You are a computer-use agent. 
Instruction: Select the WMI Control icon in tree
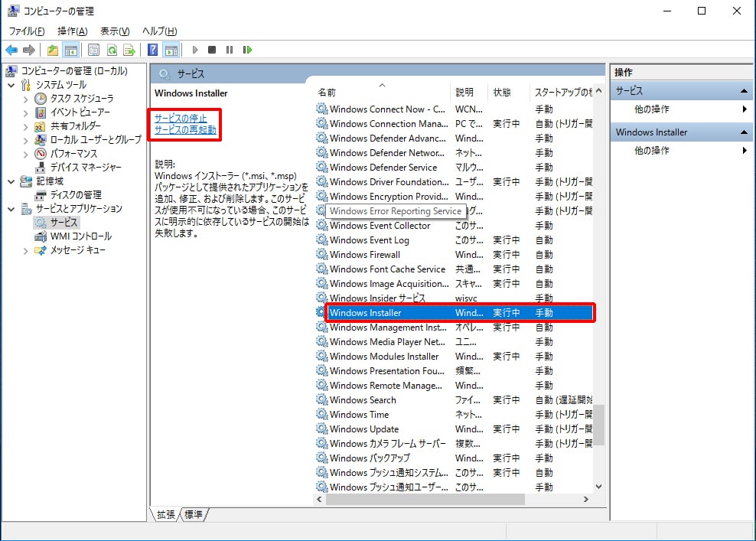[x=41, y=236]
